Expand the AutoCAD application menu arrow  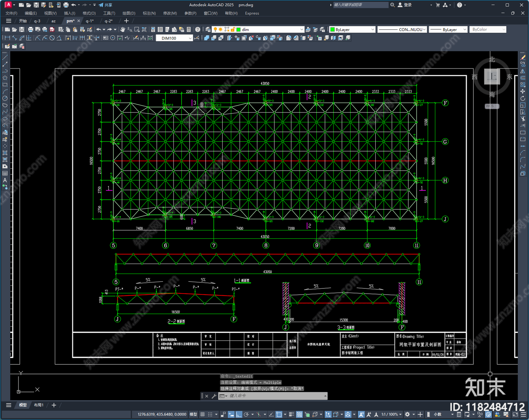tap(14, 5)
